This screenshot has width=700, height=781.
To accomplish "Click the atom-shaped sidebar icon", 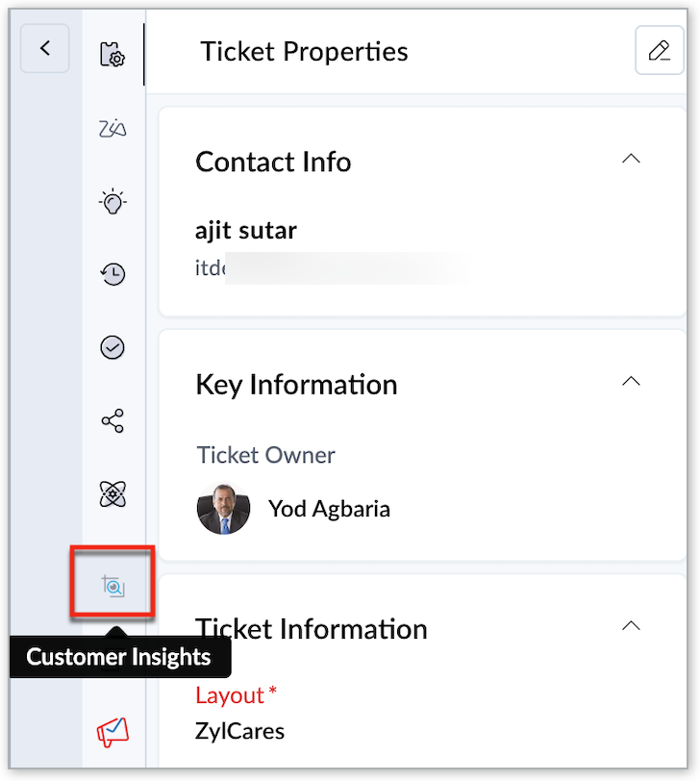I will point(113,493).
